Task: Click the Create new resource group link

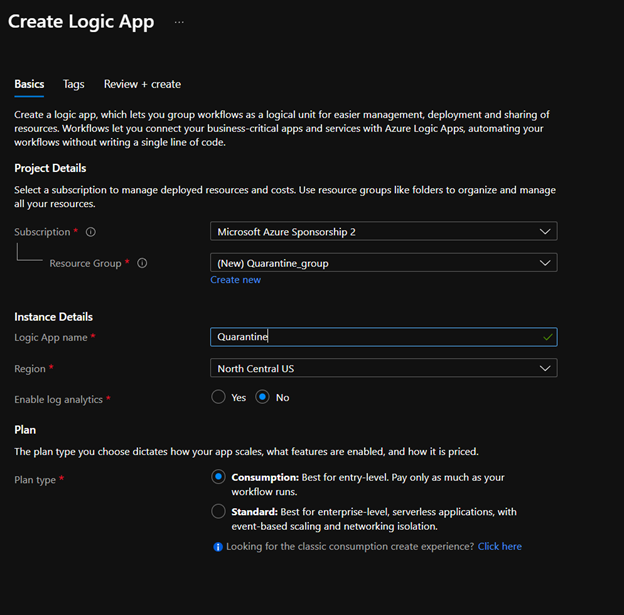Action: click(236, 280)
